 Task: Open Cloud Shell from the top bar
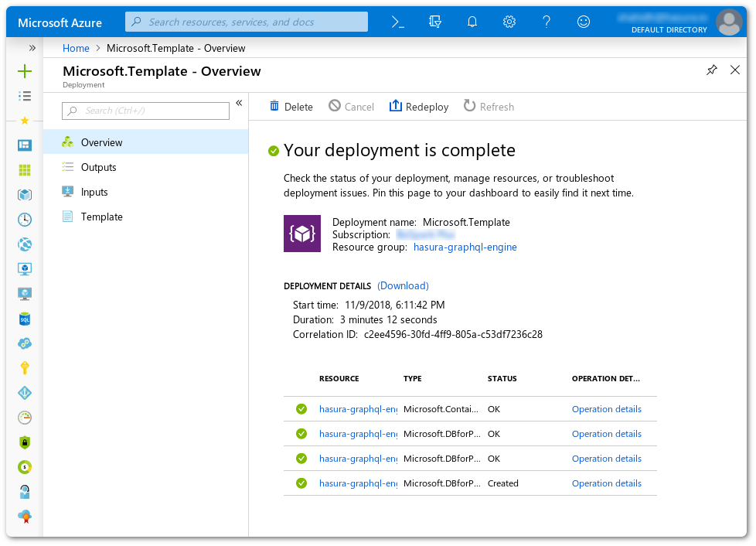coord(398,22)
